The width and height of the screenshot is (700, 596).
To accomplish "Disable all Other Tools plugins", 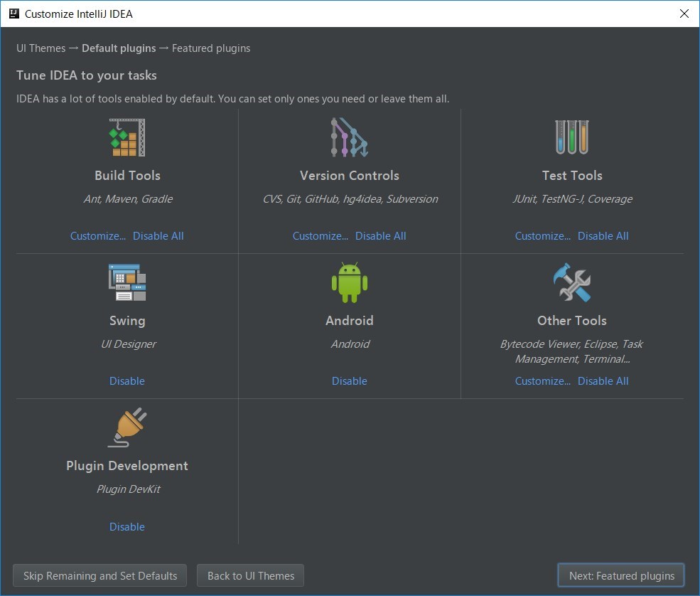I will click(x=603, y=381).
